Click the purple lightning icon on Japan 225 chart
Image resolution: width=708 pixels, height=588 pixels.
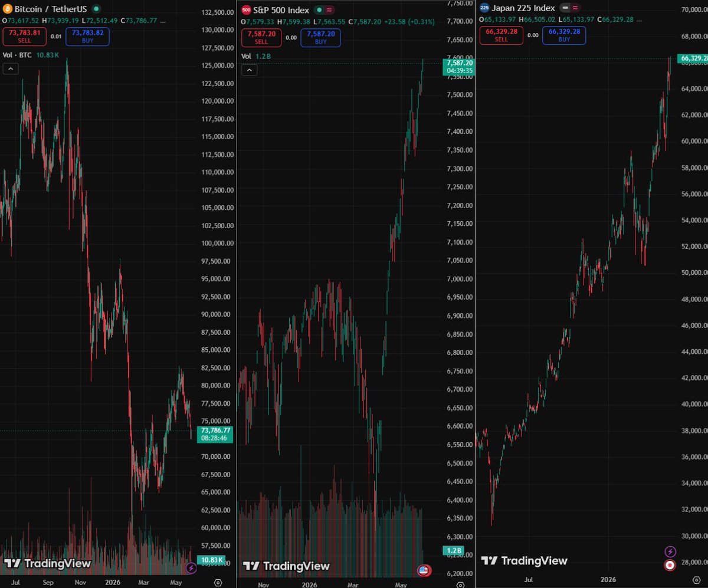[670, 552]
